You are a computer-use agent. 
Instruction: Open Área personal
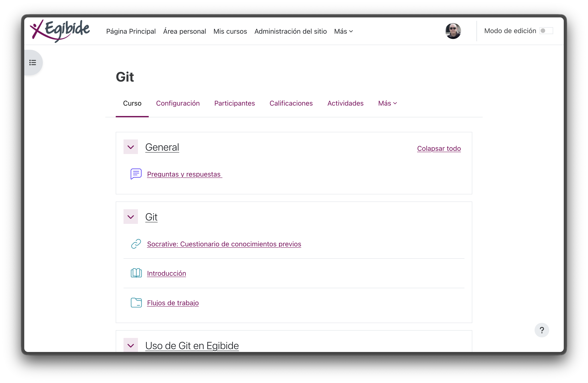[x=184, y=31]
